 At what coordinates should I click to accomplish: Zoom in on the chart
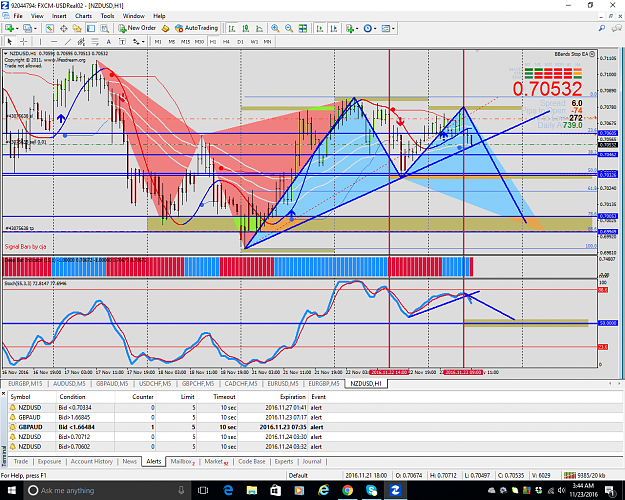(x=275, y=28)
